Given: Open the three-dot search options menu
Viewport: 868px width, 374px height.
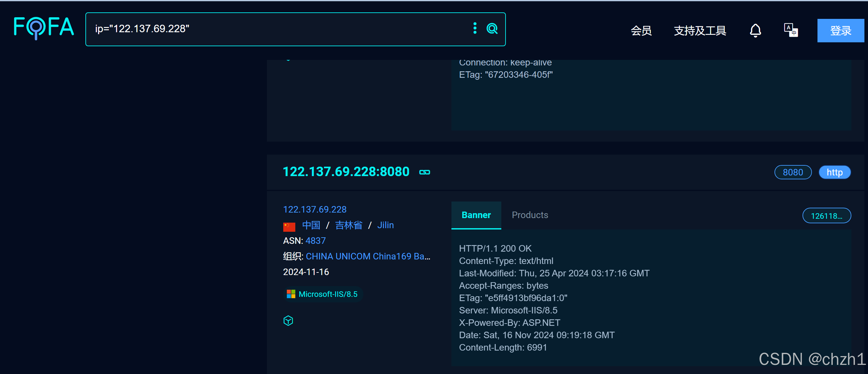Looking at the screenshot, I should pos(475,28).
